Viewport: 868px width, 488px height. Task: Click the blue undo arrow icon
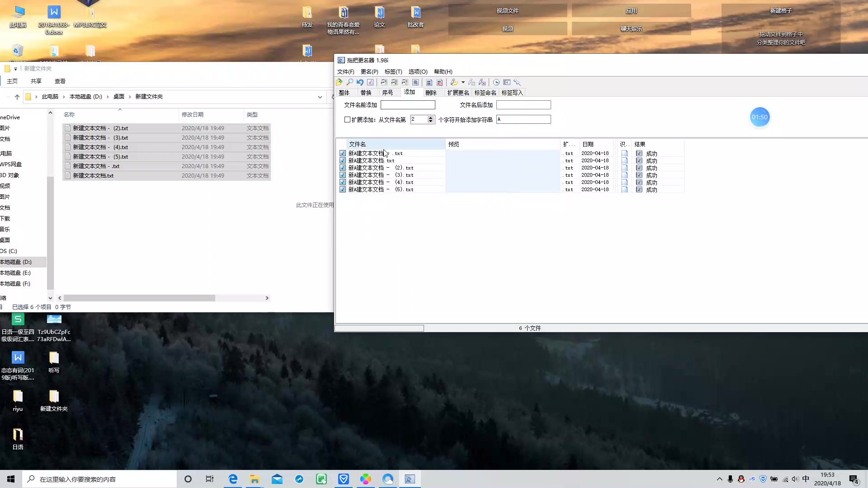[360, 82]
